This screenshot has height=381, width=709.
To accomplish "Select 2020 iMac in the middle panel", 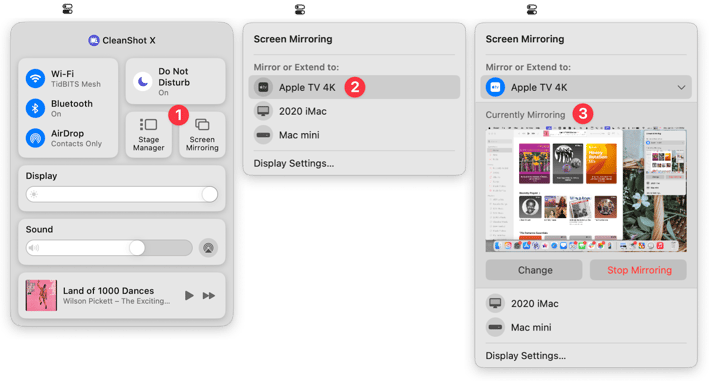I will point(354,111).
